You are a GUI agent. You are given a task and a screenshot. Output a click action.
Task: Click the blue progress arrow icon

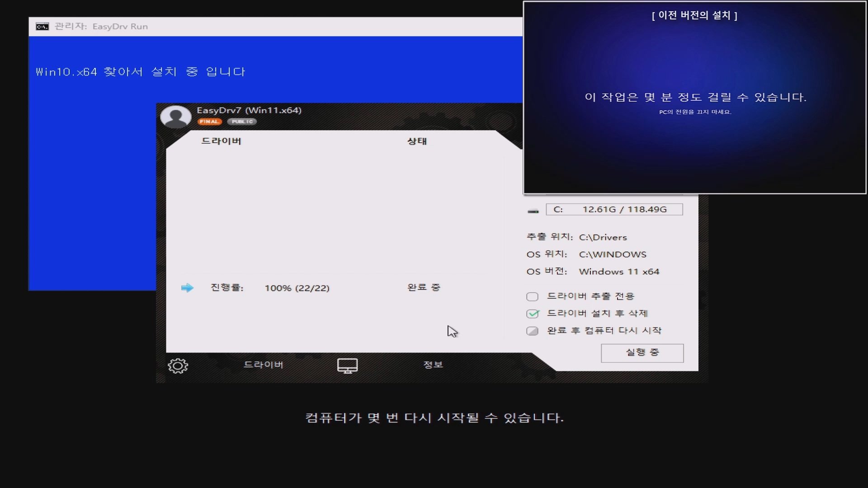pyautogui.click(x=187, y=288)
